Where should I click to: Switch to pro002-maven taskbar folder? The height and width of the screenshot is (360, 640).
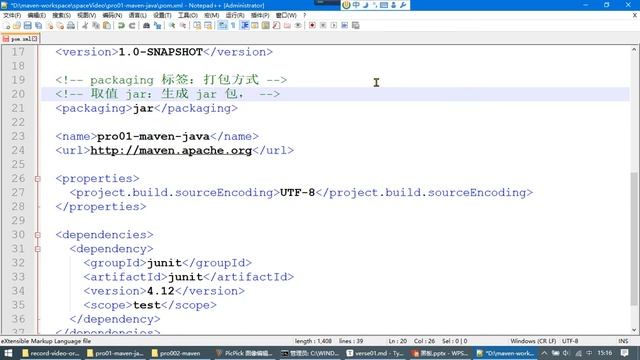176,353
